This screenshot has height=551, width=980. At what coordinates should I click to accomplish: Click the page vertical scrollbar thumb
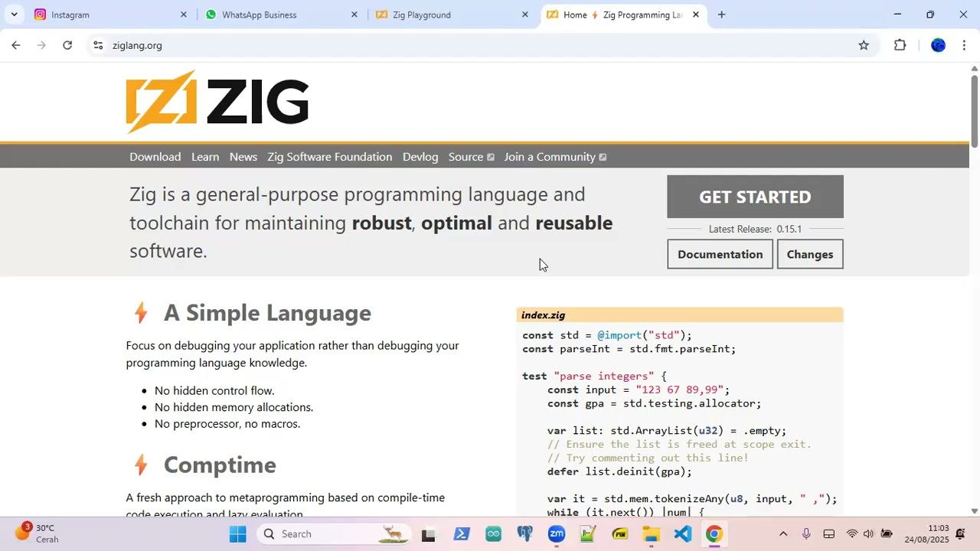(x=974, y=111)
